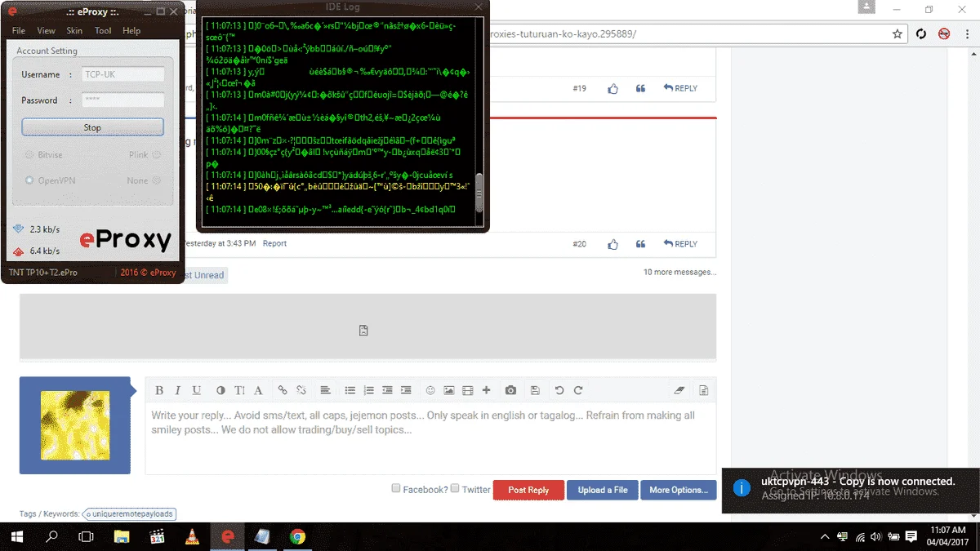Image resolution: width=980 pixels, height=551 pixels.
Task: Click the eProxy Username field
Action: tap(122, 74)
